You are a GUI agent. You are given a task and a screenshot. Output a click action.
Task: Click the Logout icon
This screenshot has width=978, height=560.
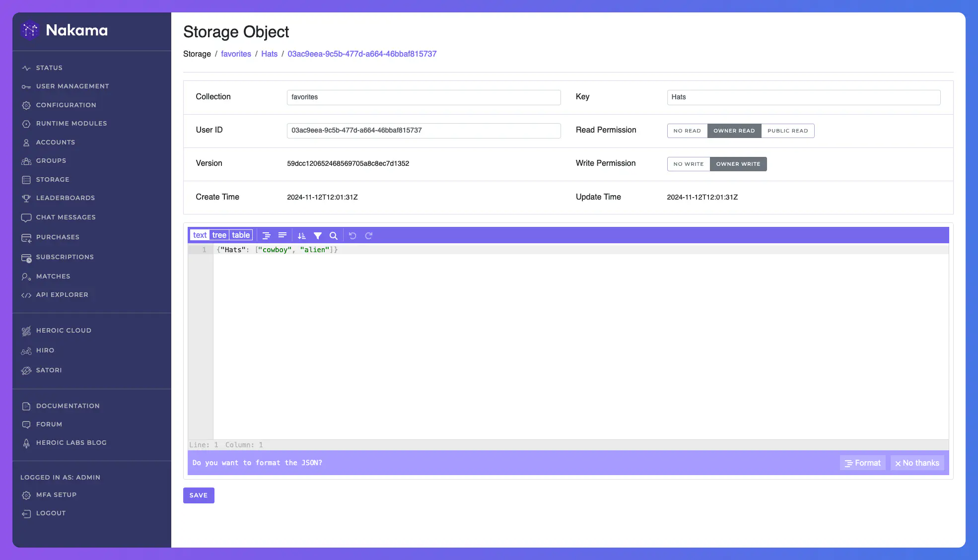(26, 514)
